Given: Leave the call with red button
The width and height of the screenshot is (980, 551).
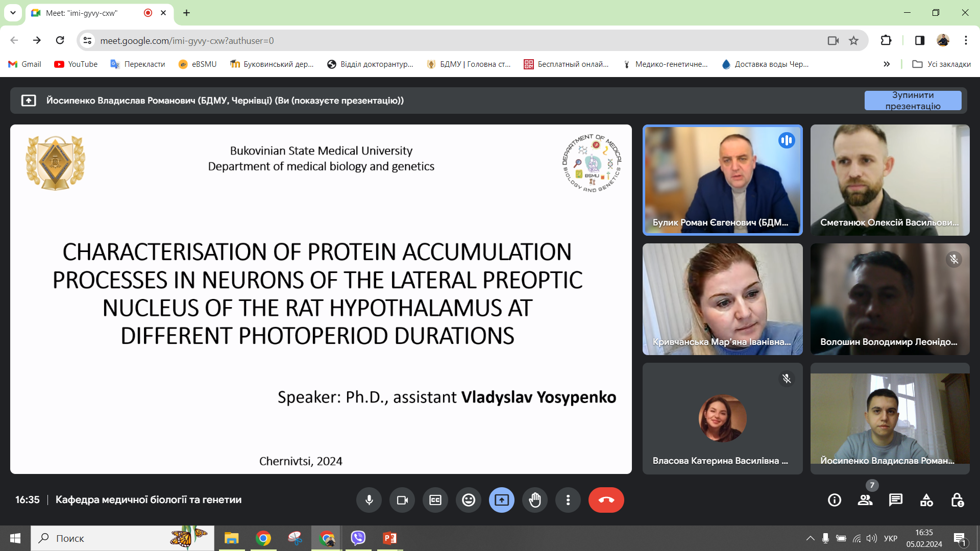Looking at the screenshot, I should click(x=606, y=500).
